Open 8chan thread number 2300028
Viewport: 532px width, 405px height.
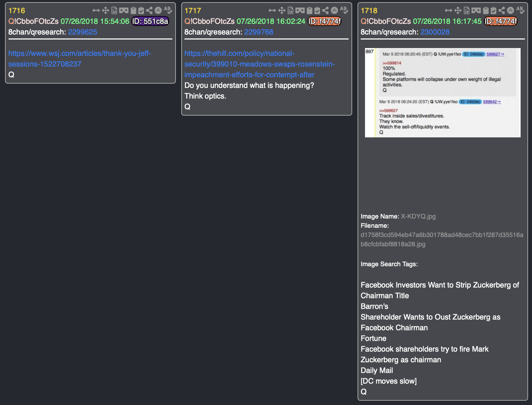pyautogui.click(x=435, y=32)
